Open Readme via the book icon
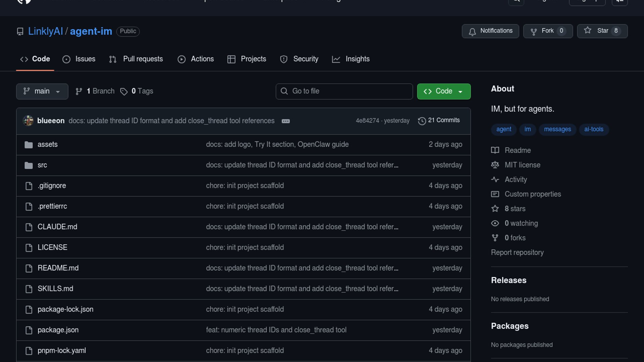 click(x=495, y=150)
